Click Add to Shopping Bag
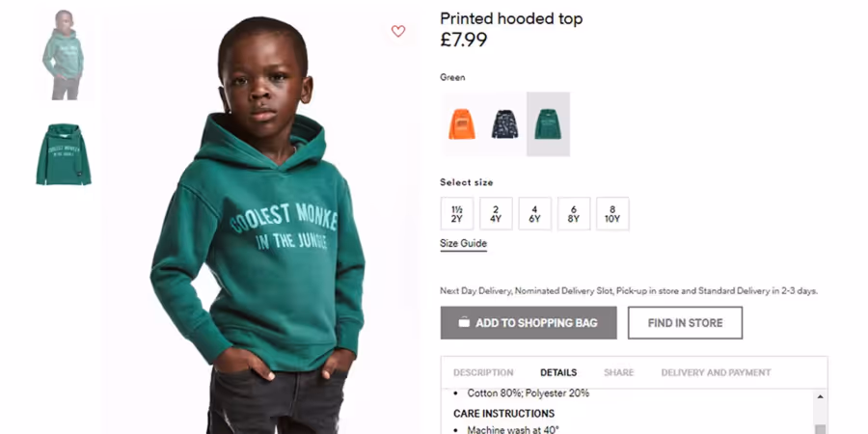This screenshot has height=434, width=868. click(529, 323)
